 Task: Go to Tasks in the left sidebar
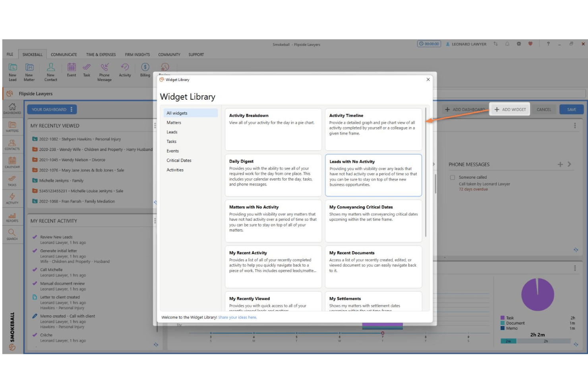(x=12, y=181)
